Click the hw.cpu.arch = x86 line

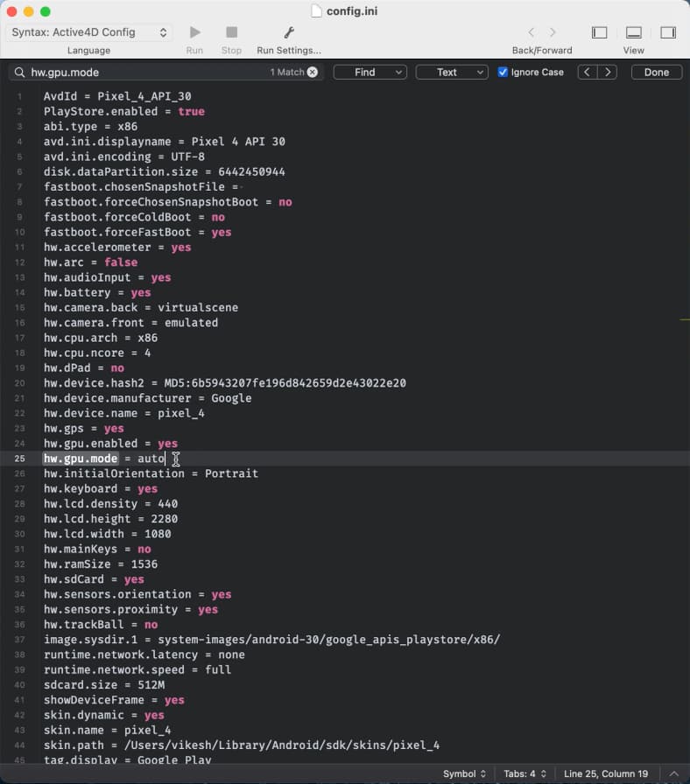101,338
